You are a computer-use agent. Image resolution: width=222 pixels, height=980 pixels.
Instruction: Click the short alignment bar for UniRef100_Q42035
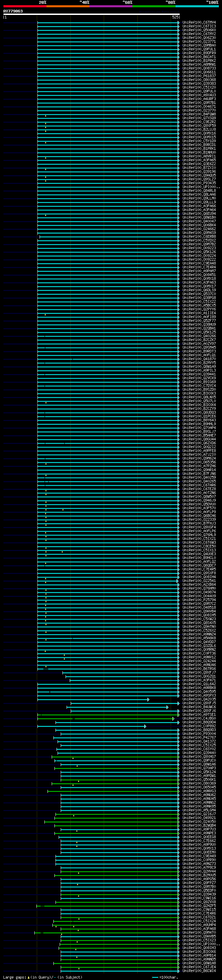93,699
